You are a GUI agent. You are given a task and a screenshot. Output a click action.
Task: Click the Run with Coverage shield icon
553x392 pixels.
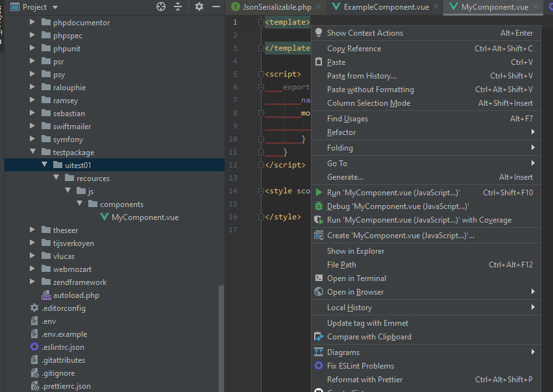coord(319,219)
